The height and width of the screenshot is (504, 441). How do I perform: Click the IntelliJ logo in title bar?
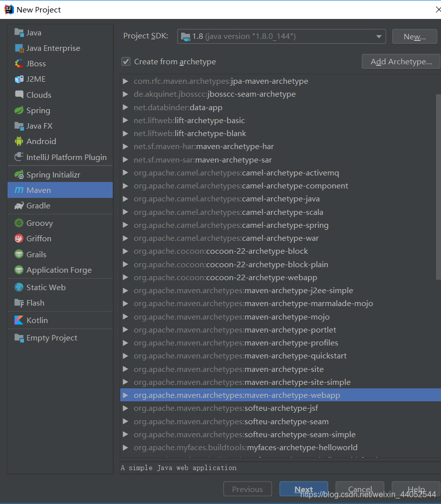pyautogui.click(x=9, y=9)
